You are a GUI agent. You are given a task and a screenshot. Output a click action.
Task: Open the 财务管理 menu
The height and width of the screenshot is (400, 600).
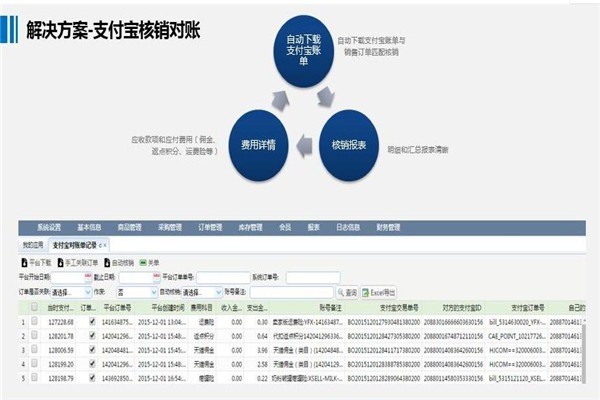388,227
